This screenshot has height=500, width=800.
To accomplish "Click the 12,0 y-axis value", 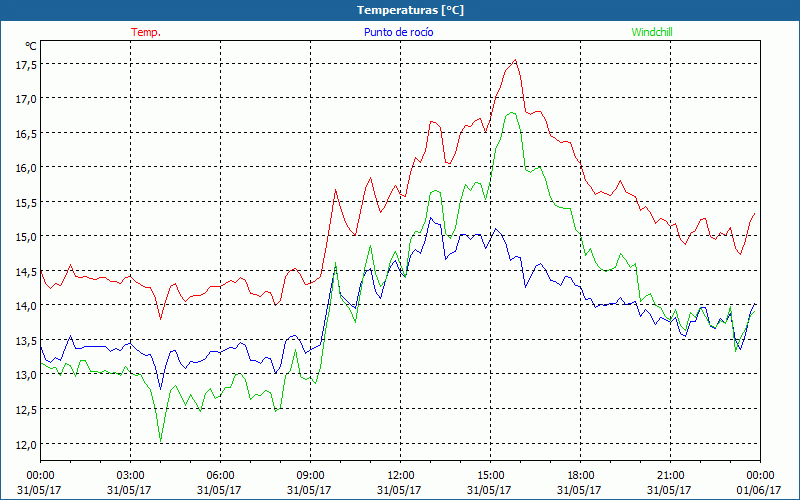I will 27,445.
